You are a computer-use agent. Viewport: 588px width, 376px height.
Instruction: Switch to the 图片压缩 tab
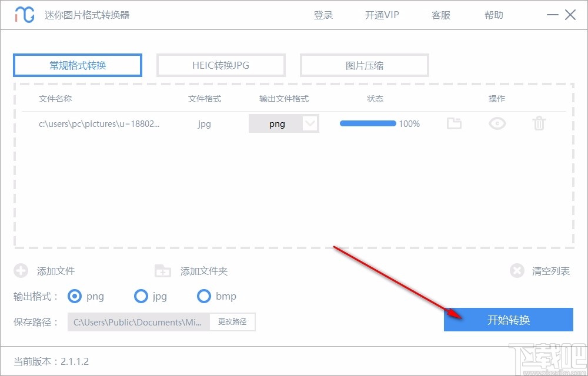coord(364,65)
